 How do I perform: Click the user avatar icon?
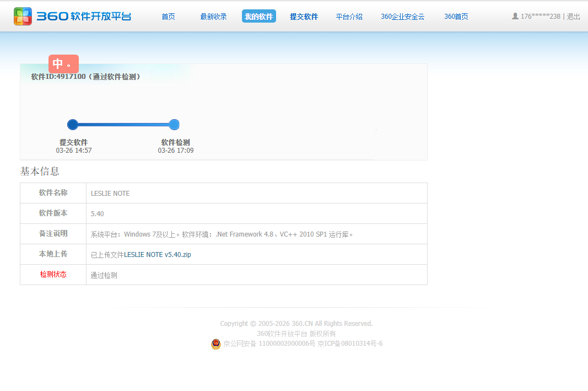(x=515, y=17)
